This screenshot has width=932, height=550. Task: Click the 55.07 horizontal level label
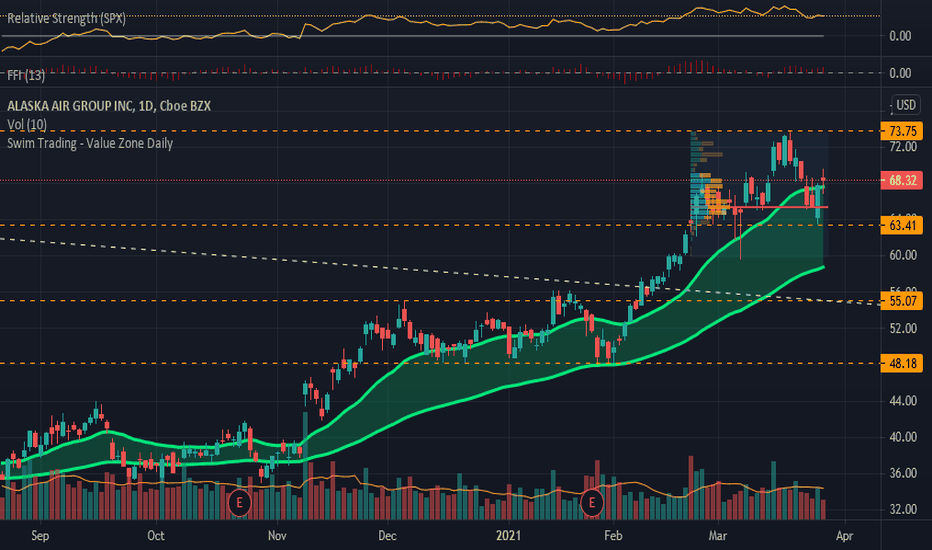902,301
